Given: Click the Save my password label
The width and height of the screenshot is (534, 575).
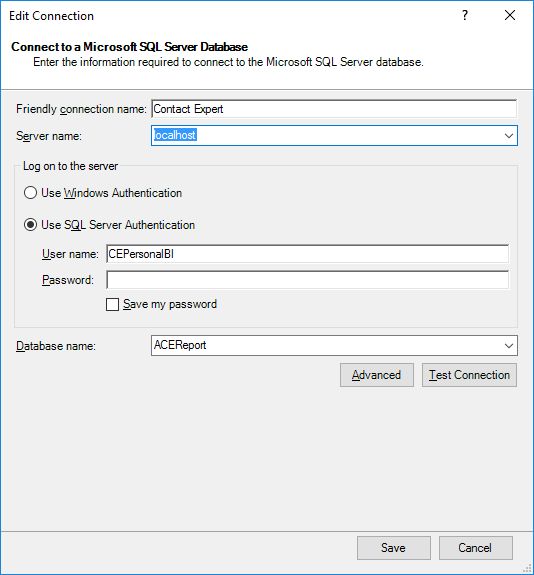Looking at the screenshot, I should click(170, 304).
